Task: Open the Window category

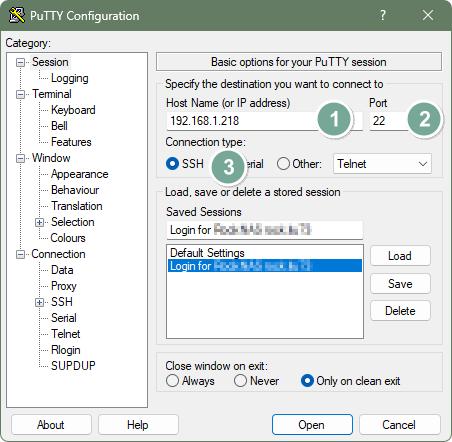Action: [51, 158]
